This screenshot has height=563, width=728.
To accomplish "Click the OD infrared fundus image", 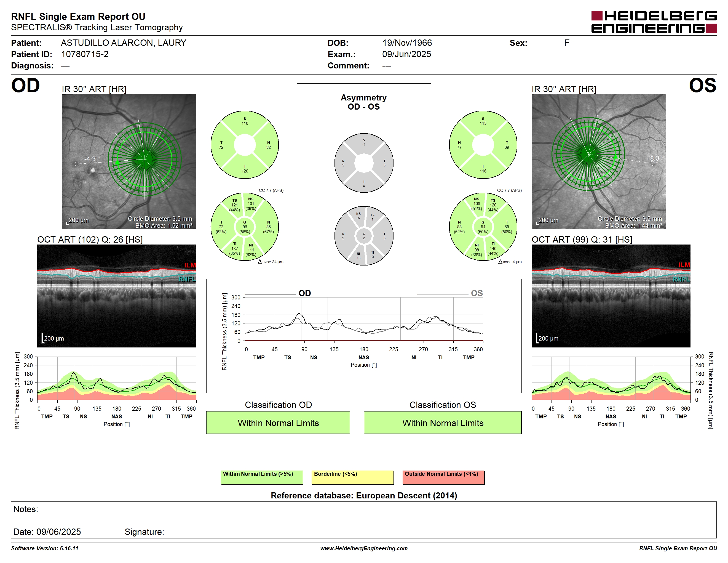I will click(x=129, y=161).
